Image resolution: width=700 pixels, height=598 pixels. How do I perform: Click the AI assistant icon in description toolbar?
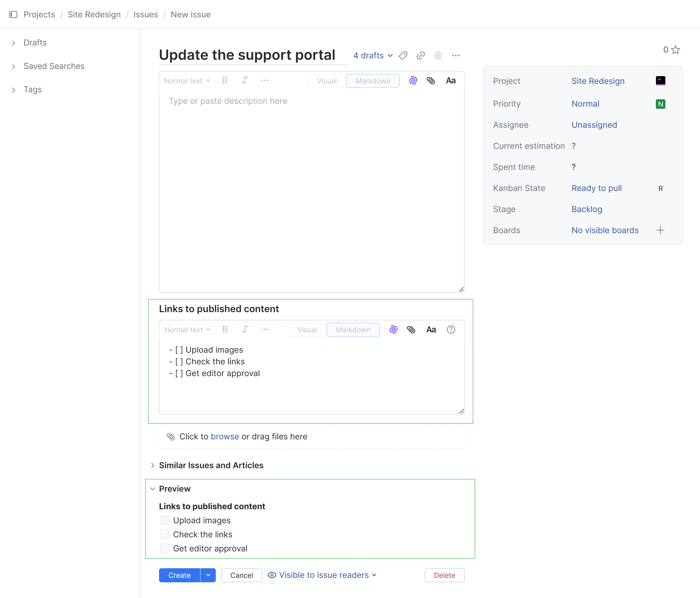point(413,81)
